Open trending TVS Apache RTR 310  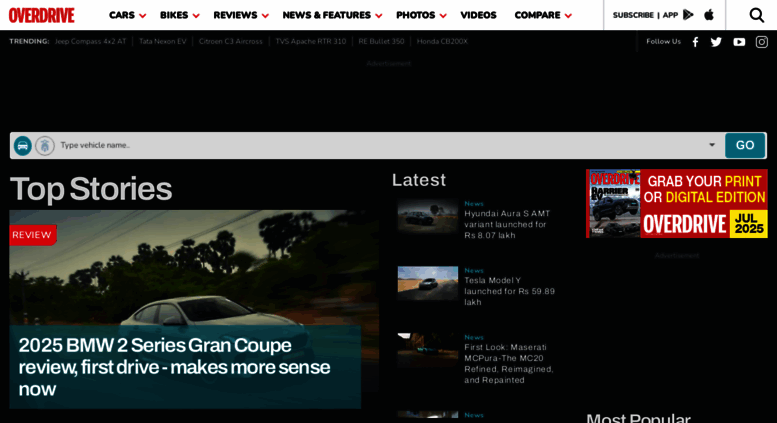[x=311, y=42]
